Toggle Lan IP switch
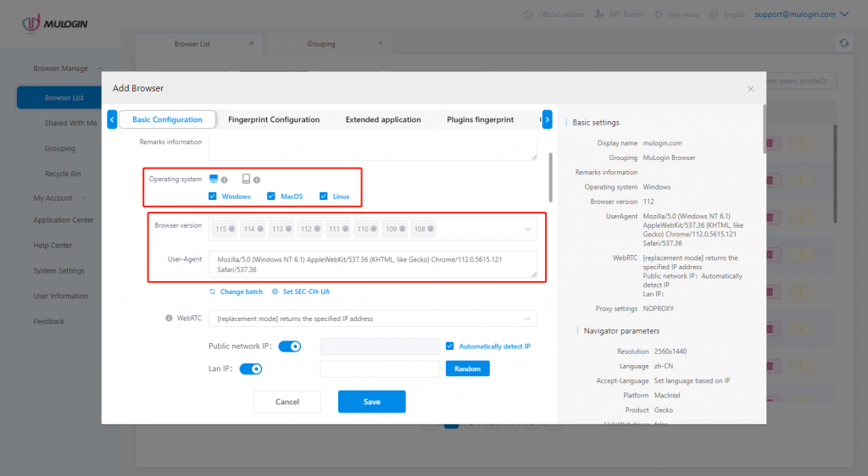Screen dimensions: 868x476 [251, 368]
